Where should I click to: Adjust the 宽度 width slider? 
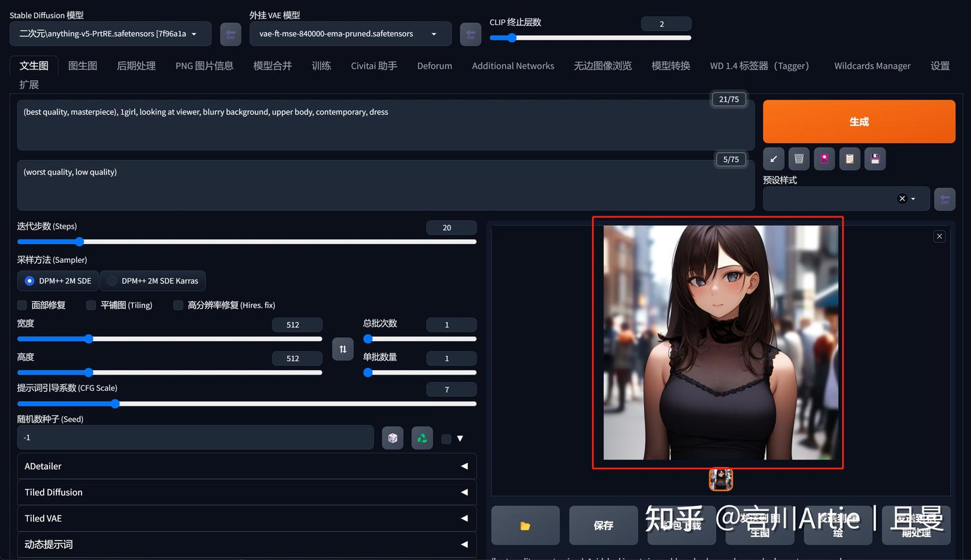point(170,339)
